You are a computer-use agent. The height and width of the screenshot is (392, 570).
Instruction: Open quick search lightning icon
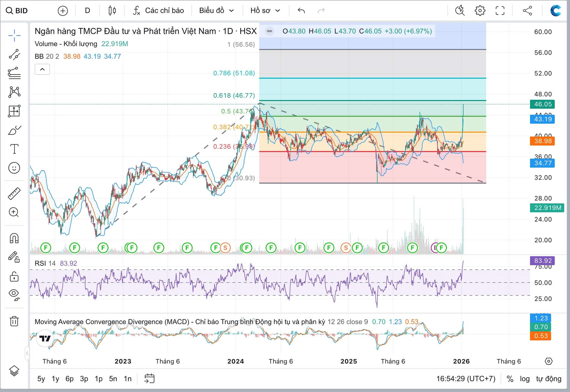(x=460, y=11)
